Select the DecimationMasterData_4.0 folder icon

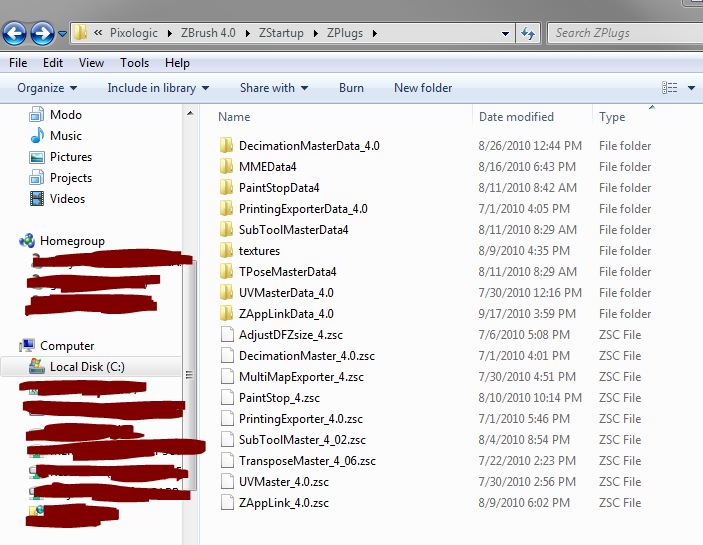[x=226, y=146]
